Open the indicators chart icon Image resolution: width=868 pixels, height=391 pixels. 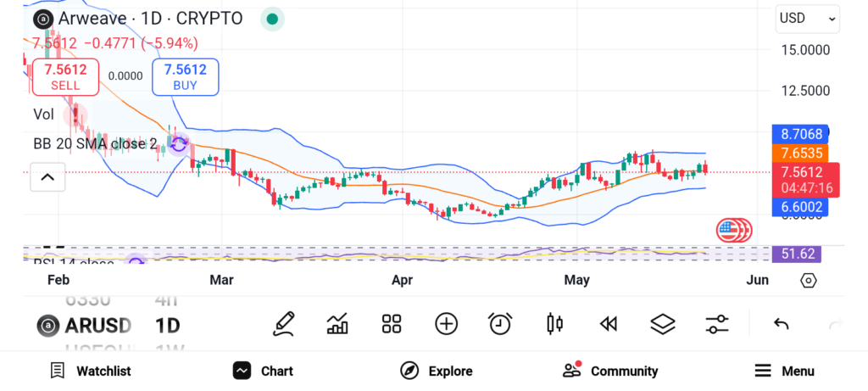tap(337, 324)
